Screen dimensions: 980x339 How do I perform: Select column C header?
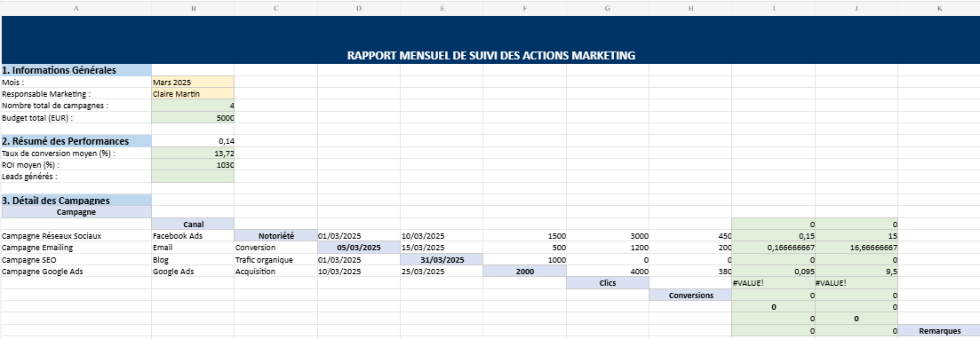tap(275, 8)
